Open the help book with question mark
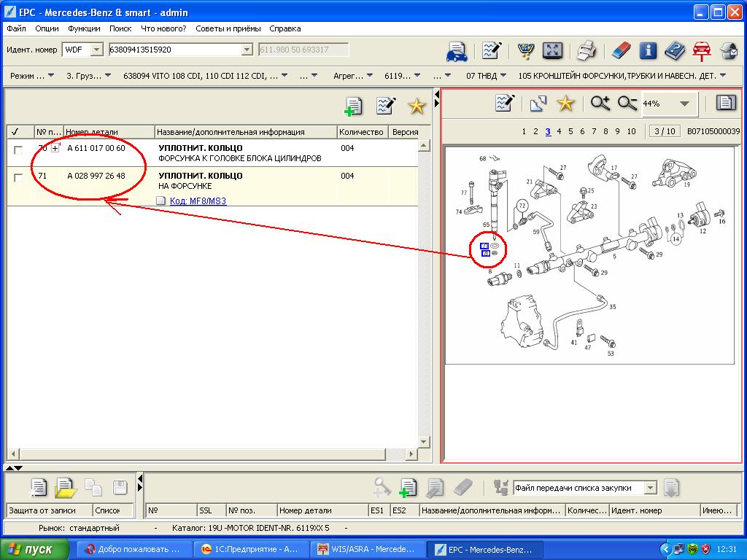 click(674, 50)
